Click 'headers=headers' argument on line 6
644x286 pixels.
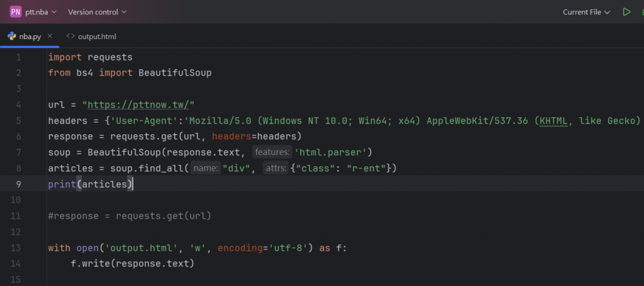[254, 137]
